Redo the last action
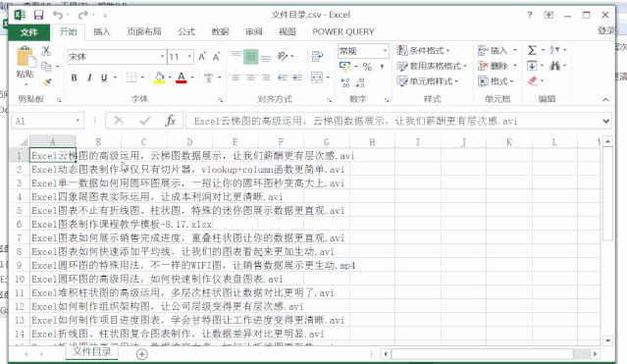627x364 pixels. 82,15
